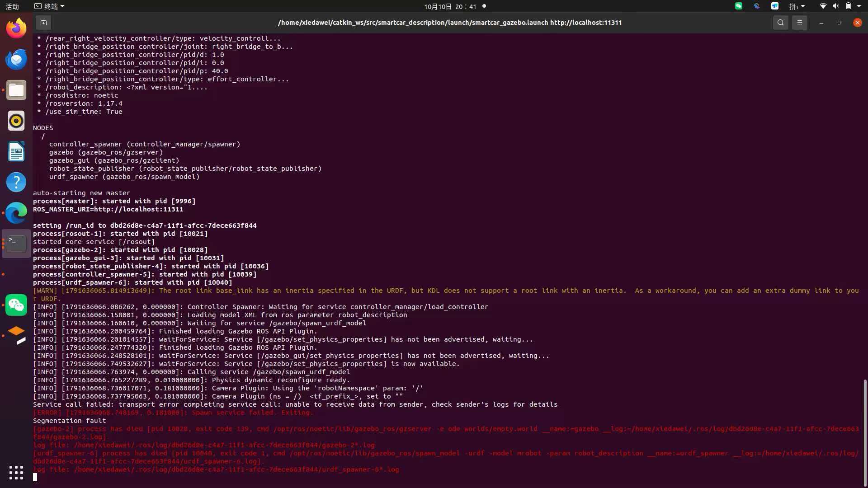
Task: Click the "Segmentation fault" line
Action: click(69, 421)
